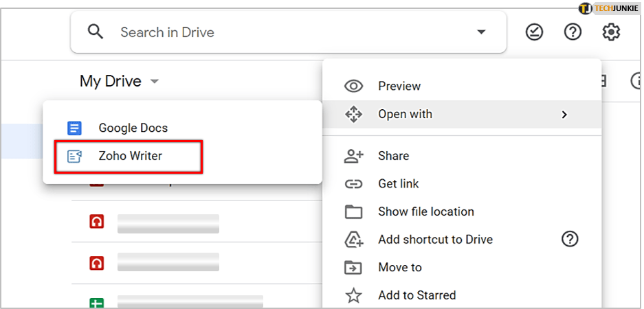The width and height of the screenshot is (644, 309).
Task: Expand the Open with submenu chevron
Action: tap(564, 115)
